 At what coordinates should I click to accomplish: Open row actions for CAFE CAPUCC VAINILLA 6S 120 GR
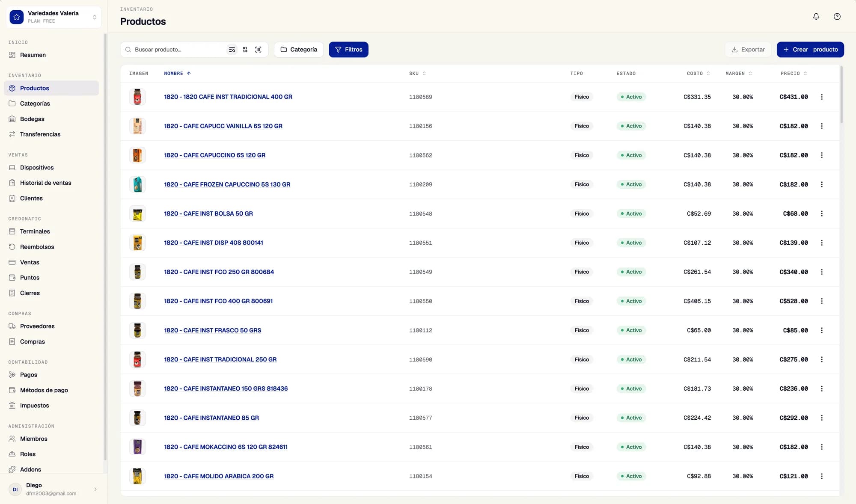(x=822, y=126)
